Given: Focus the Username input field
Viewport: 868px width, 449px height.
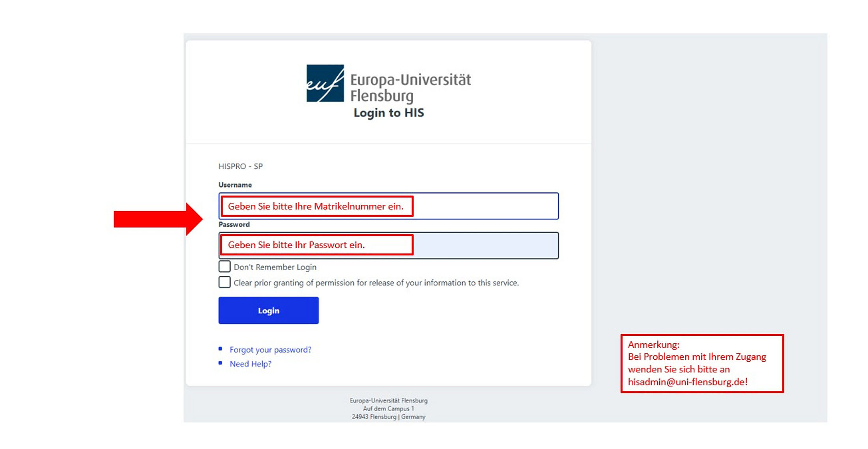Looking at the screenshot, I should click(x=389, y=206).
